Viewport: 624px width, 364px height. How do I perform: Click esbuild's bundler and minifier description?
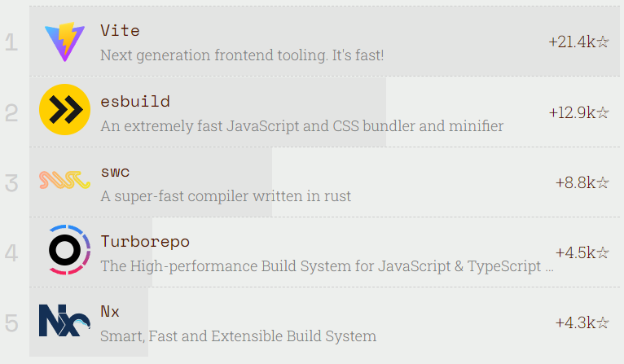301,126
